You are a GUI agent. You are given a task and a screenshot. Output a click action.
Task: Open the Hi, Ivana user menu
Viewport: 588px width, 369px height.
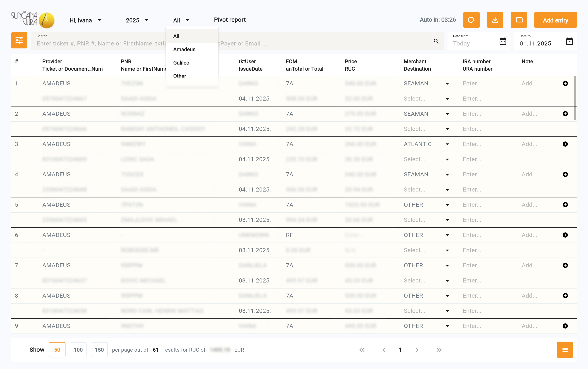click(x=85, y=20)
